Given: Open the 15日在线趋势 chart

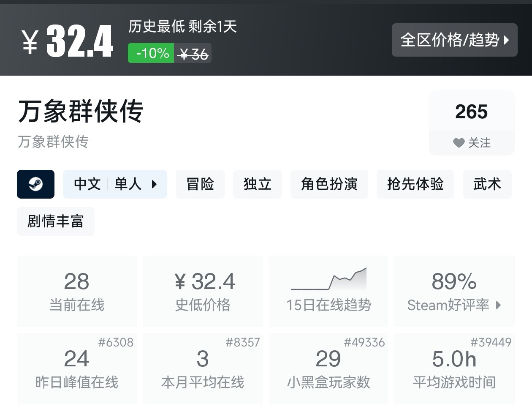Looking at the screenshot, I should pos(328,291).
